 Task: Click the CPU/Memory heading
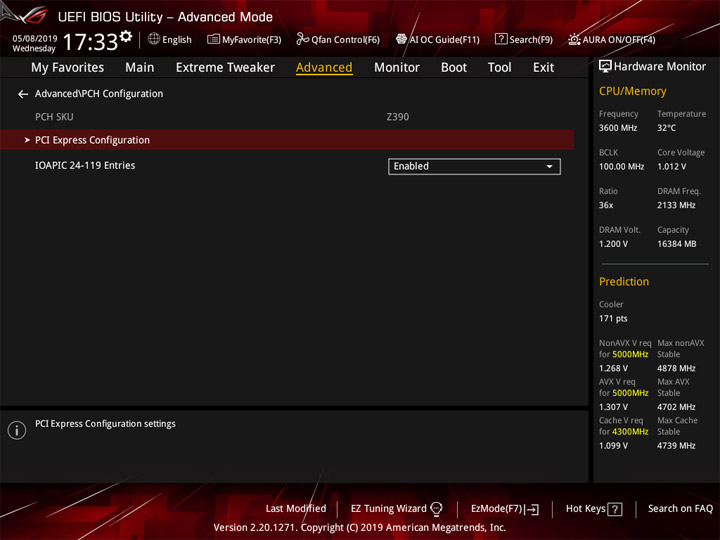632,91
